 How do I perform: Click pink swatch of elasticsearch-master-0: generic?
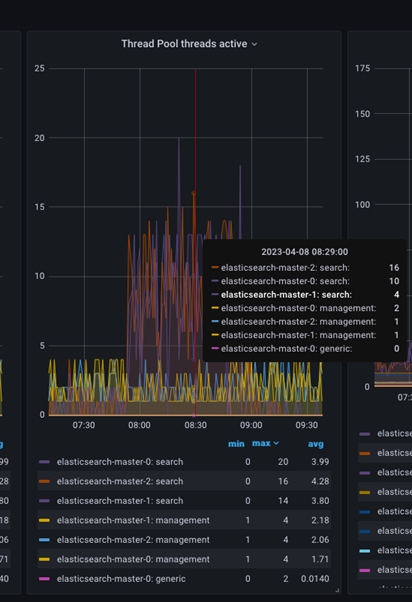coord(45,579)
